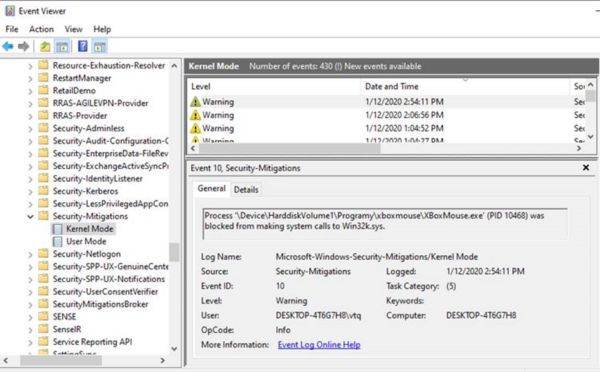This screenshot has height=372, width=600.
Task: Toggle the Show/Hide Action Pane icon
Action: pyautogui.click(x=100, y=47)
